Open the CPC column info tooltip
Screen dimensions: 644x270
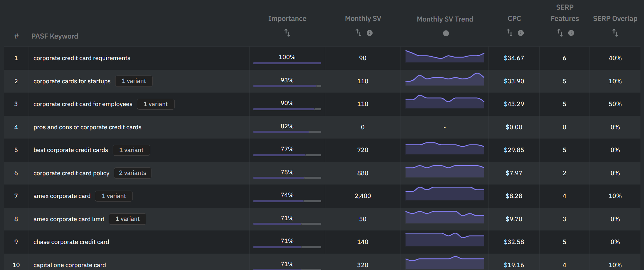pyautogui.click(x=521, y=32)
